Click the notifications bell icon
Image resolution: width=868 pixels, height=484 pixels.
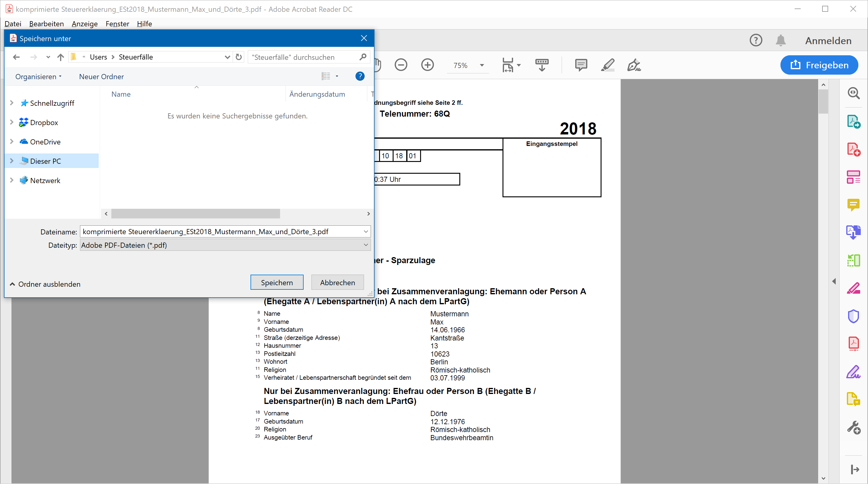[x=780, y=40]
